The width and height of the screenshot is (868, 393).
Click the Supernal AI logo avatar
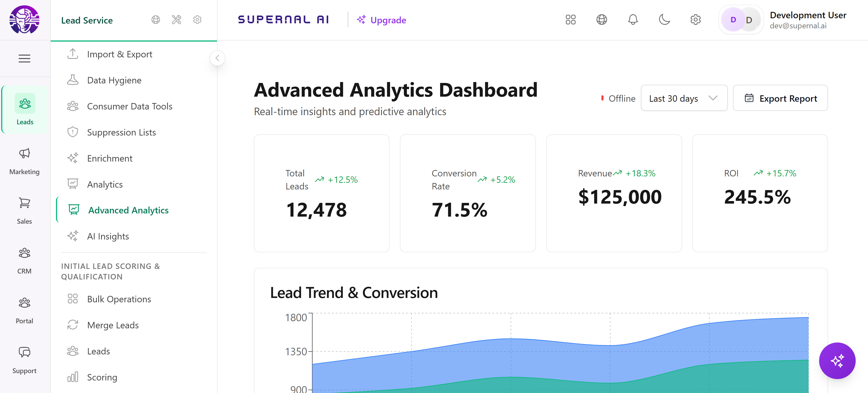tap(24, 20)
